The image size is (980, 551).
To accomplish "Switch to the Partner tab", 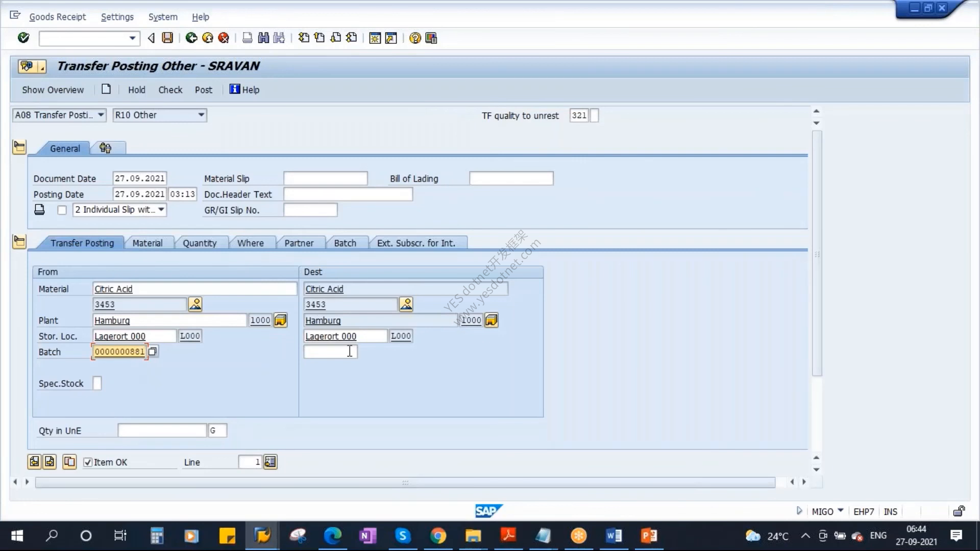I will coord(299,243).
